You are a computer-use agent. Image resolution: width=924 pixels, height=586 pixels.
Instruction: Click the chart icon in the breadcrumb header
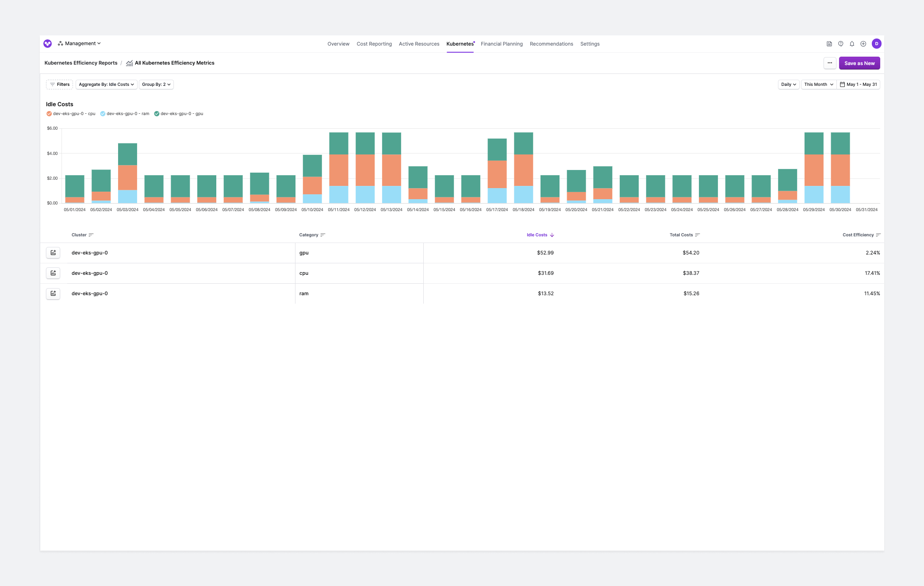(x=128, y=63)
